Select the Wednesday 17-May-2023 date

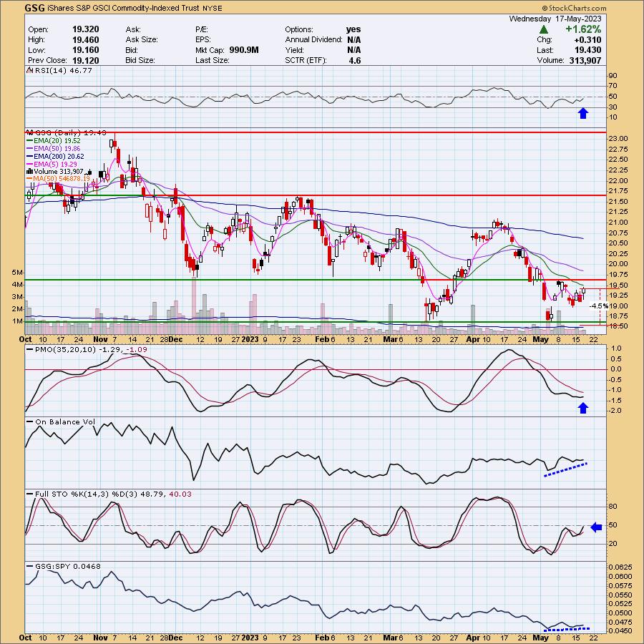click(555, 19)
